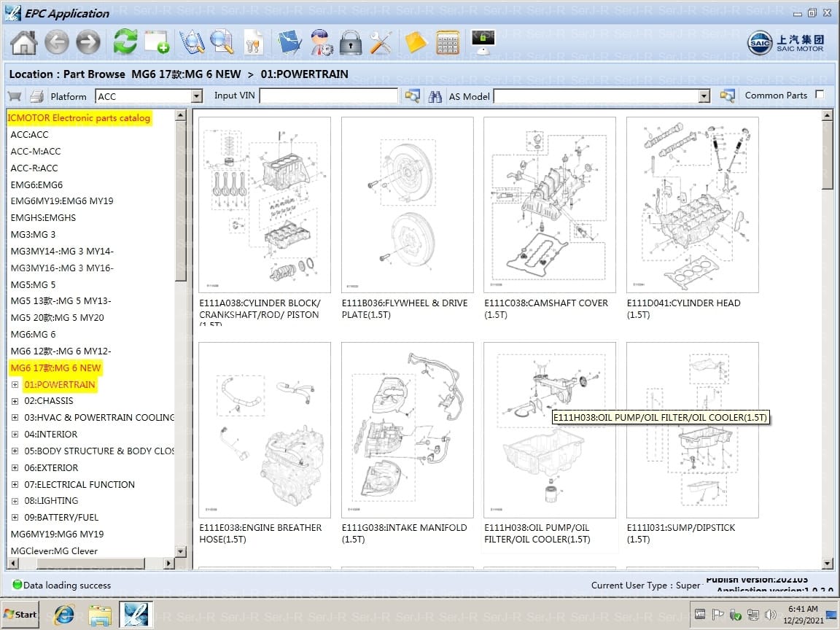Screen dimensions: 840x630
Task: Expand the 01:POWERTRAIN node
Action: [15, 385]
